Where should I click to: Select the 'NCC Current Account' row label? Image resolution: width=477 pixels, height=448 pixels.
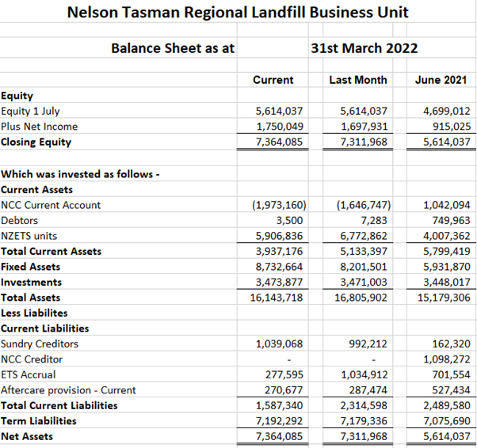(51, 205)
